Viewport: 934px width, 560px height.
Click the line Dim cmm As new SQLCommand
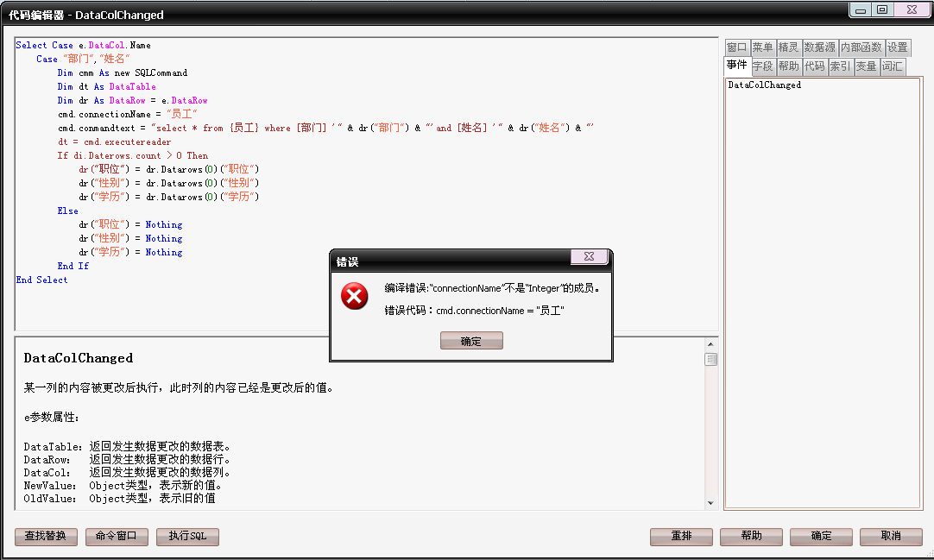point(122,72)
